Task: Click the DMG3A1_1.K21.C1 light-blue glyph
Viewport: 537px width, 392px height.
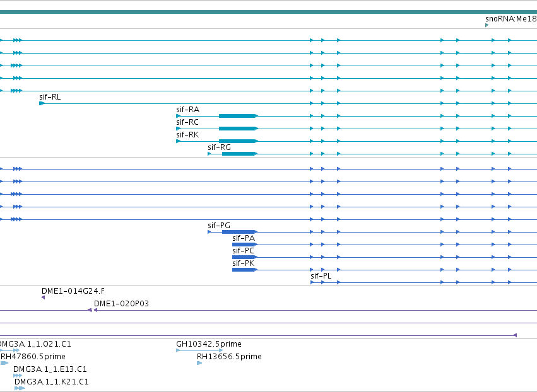Action: 20,388
